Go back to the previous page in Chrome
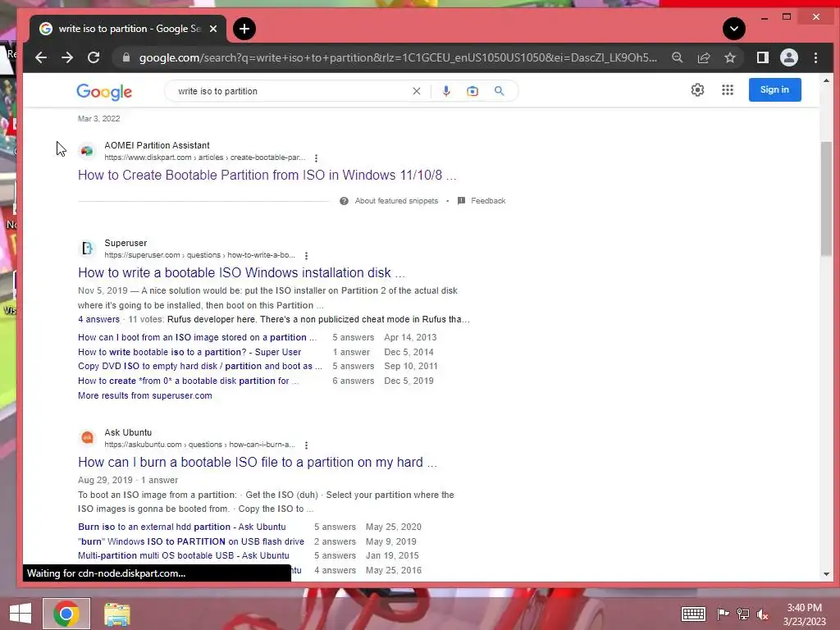The image size is (840, 630). tap(41, 58)
